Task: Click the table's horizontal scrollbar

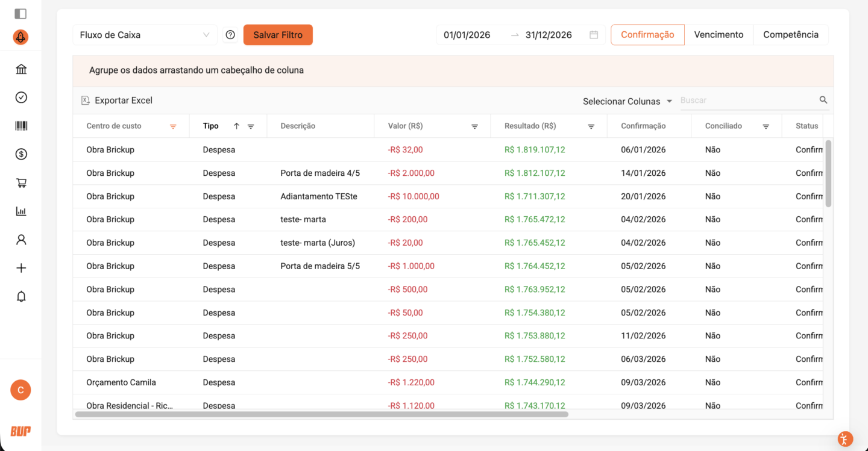Action: tap(322, 414)
